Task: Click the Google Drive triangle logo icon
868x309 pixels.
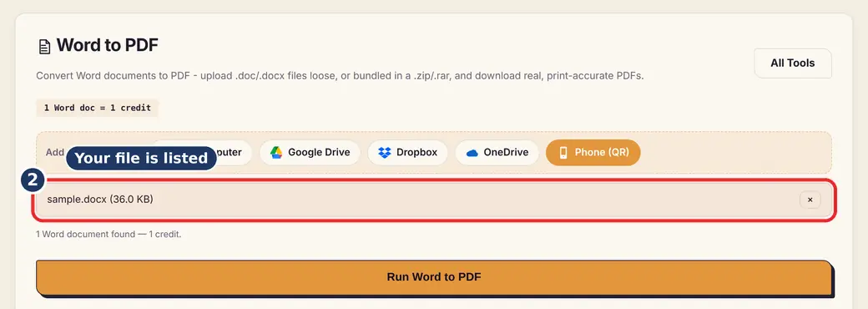Action: [276, 153]
